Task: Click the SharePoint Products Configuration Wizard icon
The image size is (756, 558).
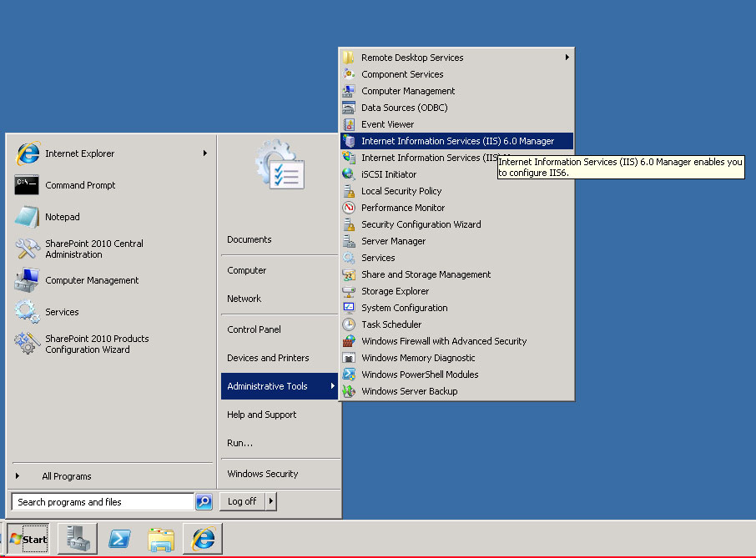Action: pyautogui.click(x=27, y=344)
